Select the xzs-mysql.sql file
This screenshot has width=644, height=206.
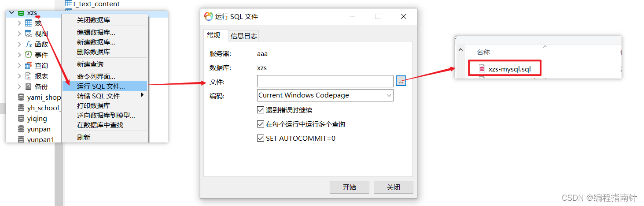[x=510, y=69]
